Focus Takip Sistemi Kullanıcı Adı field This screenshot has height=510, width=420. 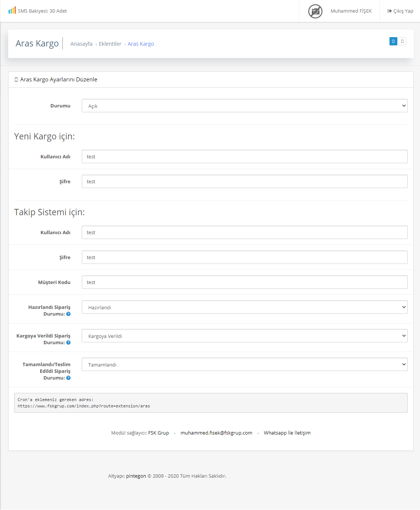click(245, 232)
